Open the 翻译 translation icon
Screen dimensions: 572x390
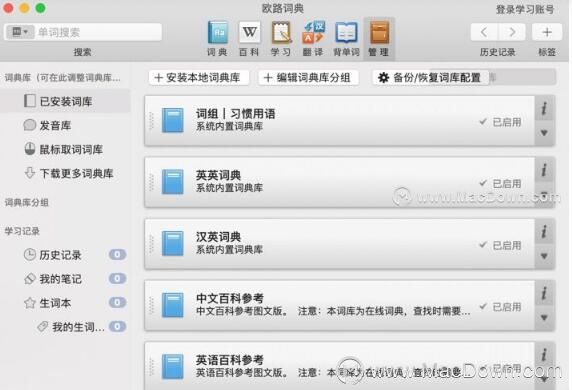[x=313, y=38]
